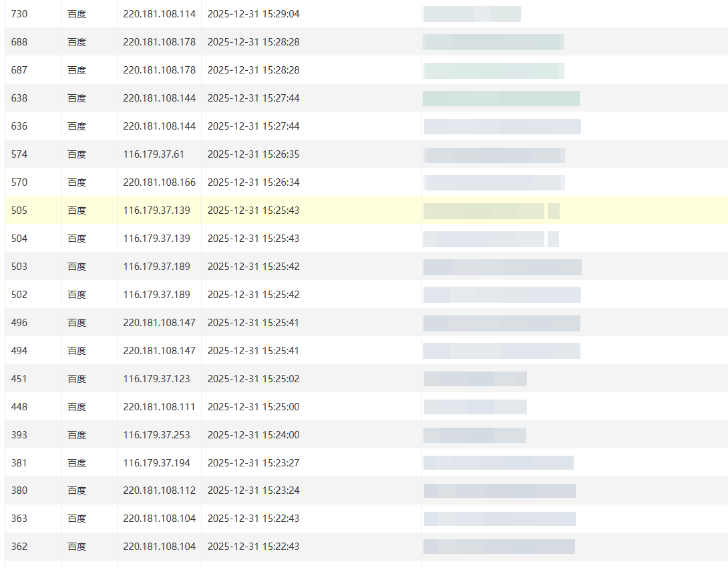
Task: Select timestamp 2025-12-31 15:26:35
Action: pyautogui.click(x=253, y=154)
